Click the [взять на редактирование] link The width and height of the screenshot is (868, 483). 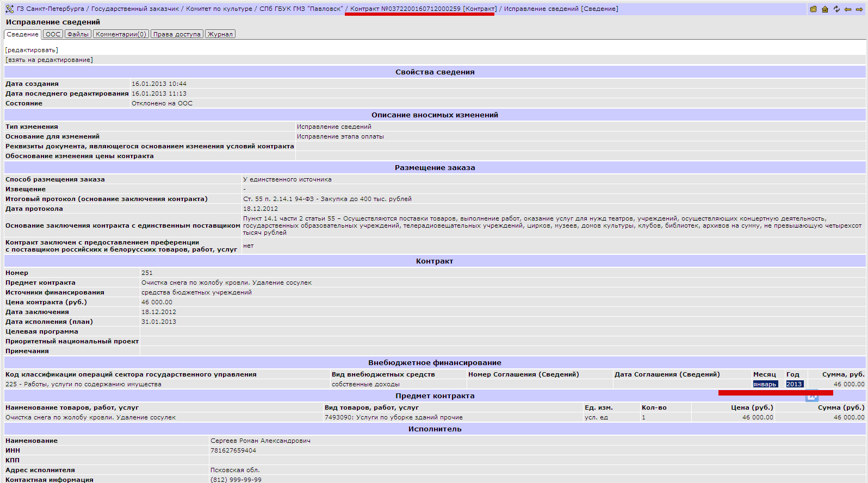point(49,60)
